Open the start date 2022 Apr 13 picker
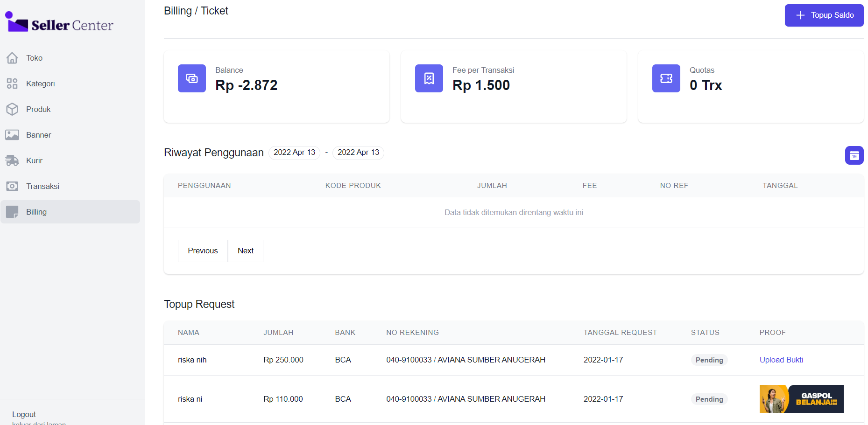 coord(294,153)
